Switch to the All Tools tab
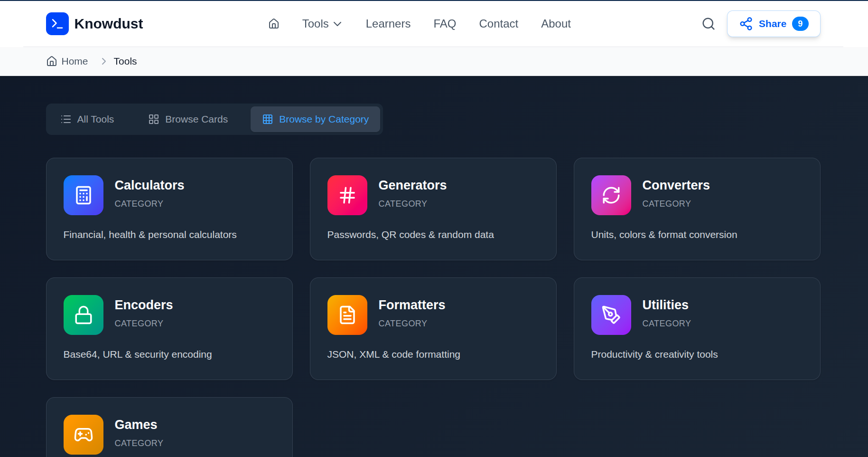868x457 pixels. pos(88,119)
